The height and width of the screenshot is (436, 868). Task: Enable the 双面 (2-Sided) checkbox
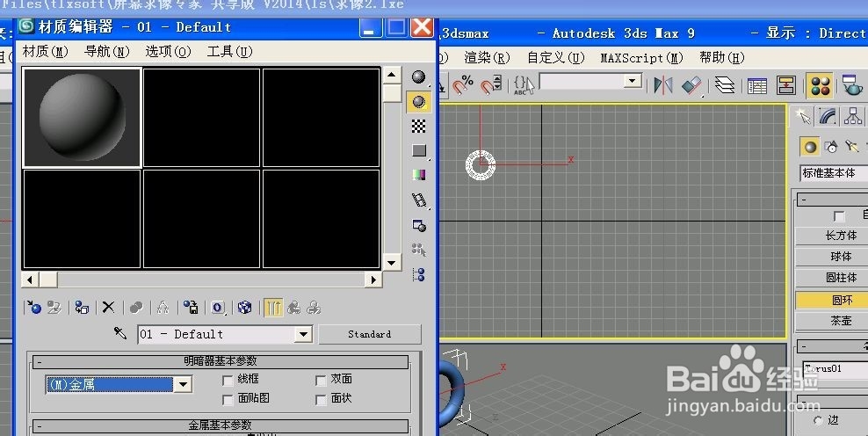click(x=321, y=381)
